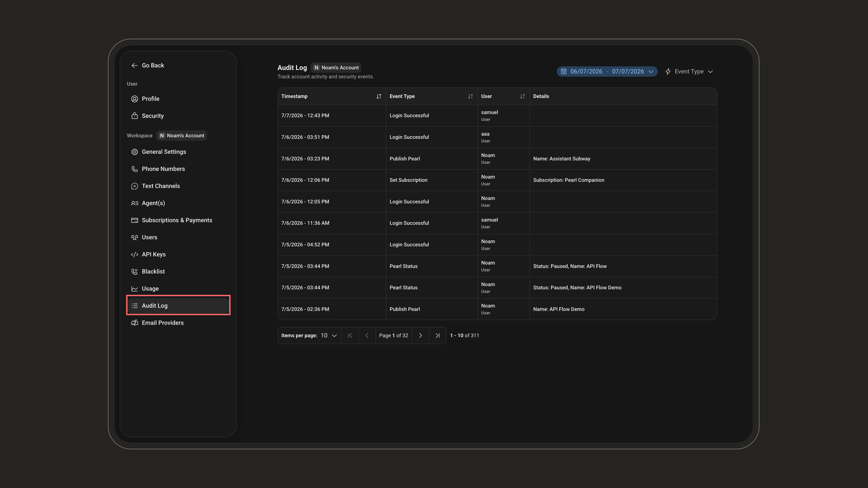Click the end date 07/07/2026
The width and height of the screenshot is (868, 488).
click(628, 71)
